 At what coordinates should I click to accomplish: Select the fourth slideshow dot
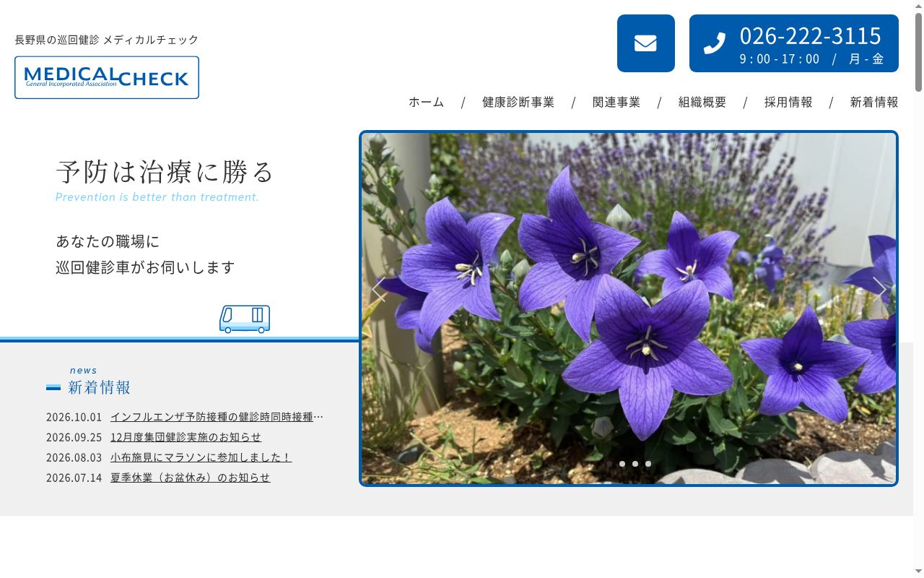pos(648,464)
